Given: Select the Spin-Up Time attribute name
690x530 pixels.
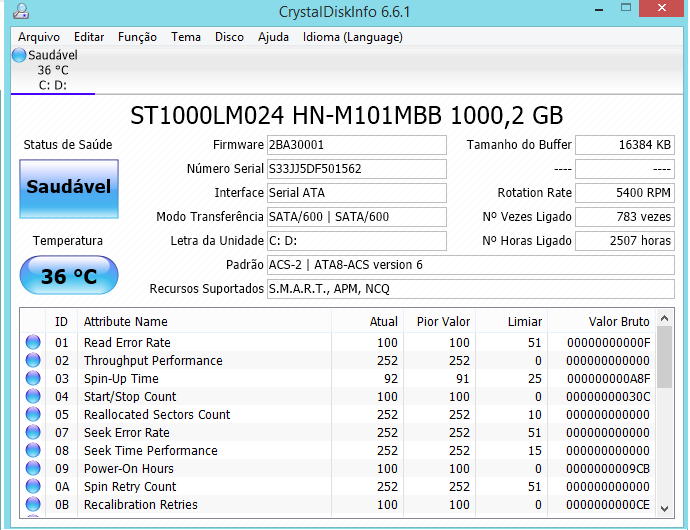Looking at the screenshot, I should tap(121, 379).
